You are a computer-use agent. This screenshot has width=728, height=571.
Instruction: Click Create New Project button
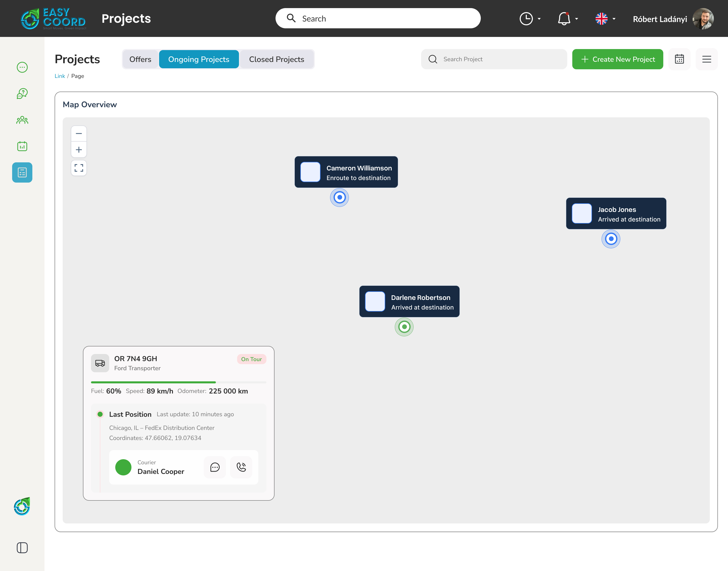(x=618, y=59)
